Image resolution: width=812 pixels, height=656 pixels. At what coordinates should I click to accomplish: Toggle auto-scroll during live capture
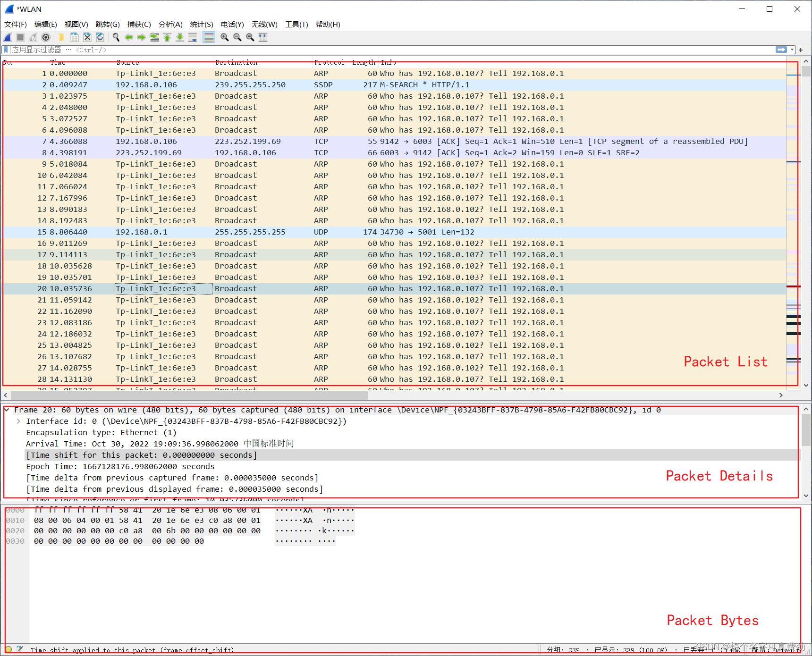193,37
